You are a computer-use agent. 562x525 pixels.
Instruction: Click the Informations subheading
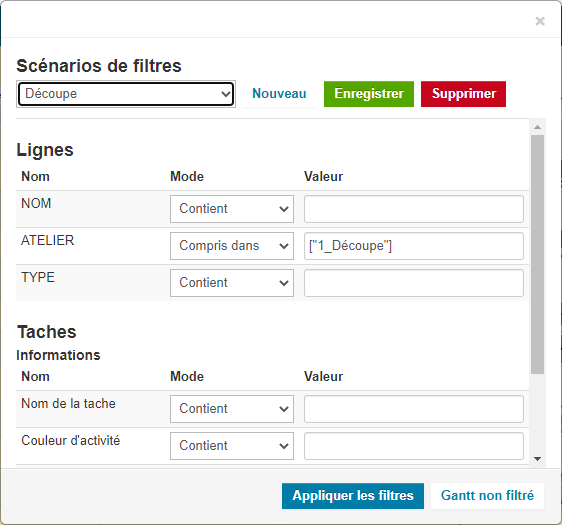click(x=58, y=355)
